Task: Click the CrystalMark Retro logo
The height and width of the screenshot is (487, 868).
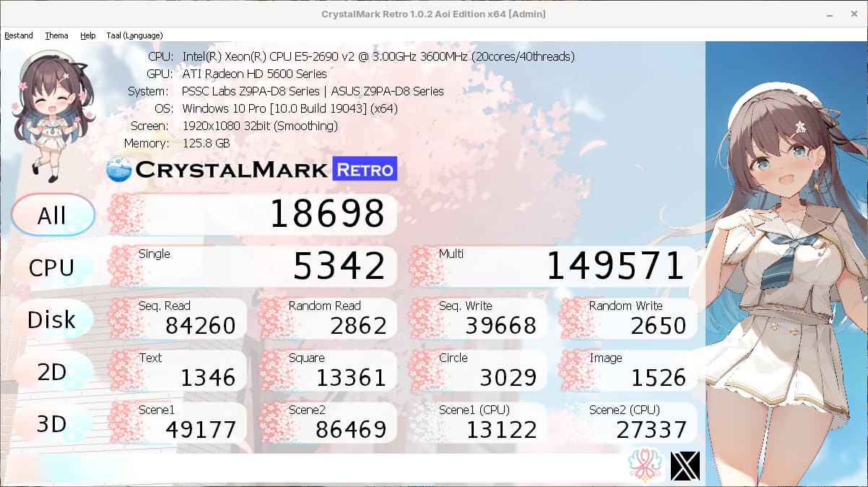Action: (x=251, y=170)
